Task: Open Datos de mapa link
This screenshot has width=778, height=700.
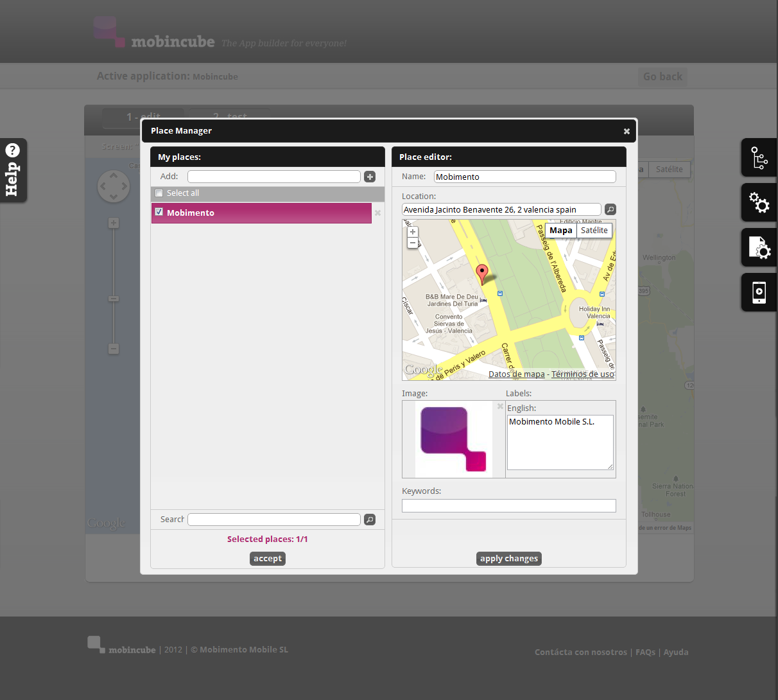Action: click(517, 374)
